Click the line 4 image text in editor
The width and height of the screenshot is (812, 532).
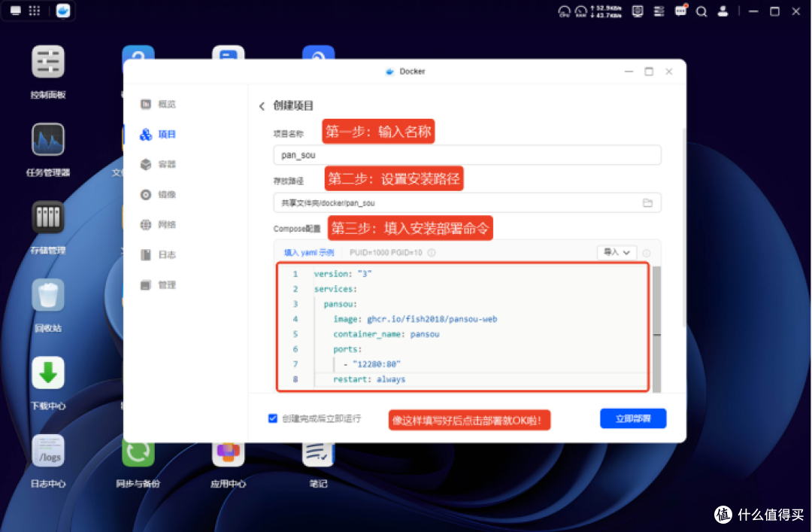tap(415, 319)
